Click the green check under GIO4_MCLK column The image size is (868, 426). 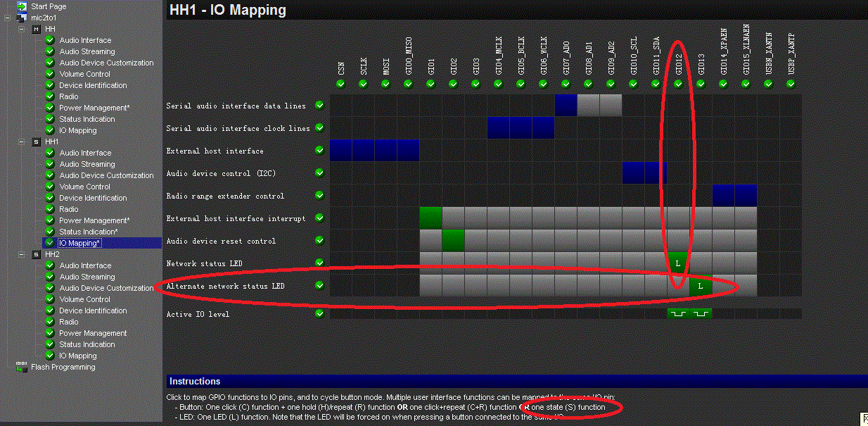point(498,84)
